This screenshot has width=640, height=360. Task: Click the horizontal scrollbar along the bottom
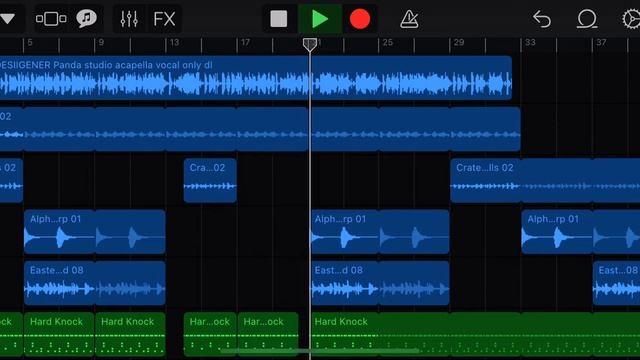320,350
